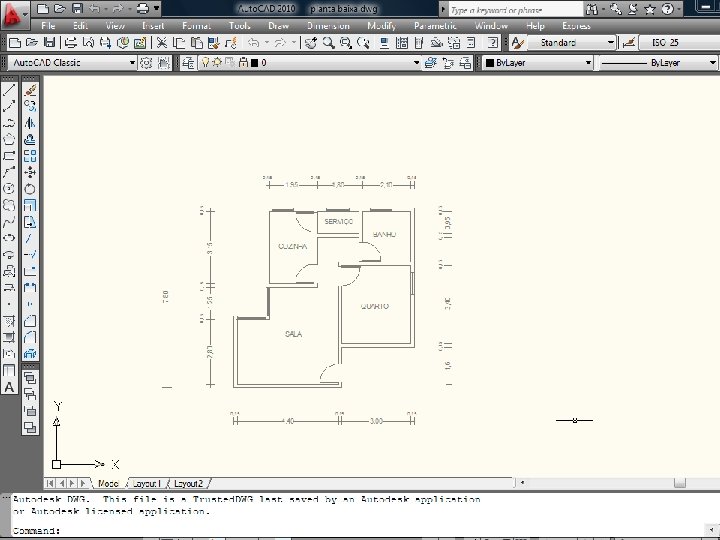The height and width of the screenshot is (540, 720).
Task: Click Bring to Front draw order icon
Action: click(30, 378)
